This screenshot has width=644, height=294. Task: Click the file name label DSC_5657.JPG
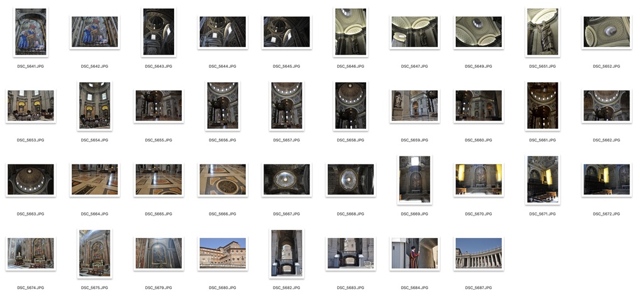click(x=287, y=140)
